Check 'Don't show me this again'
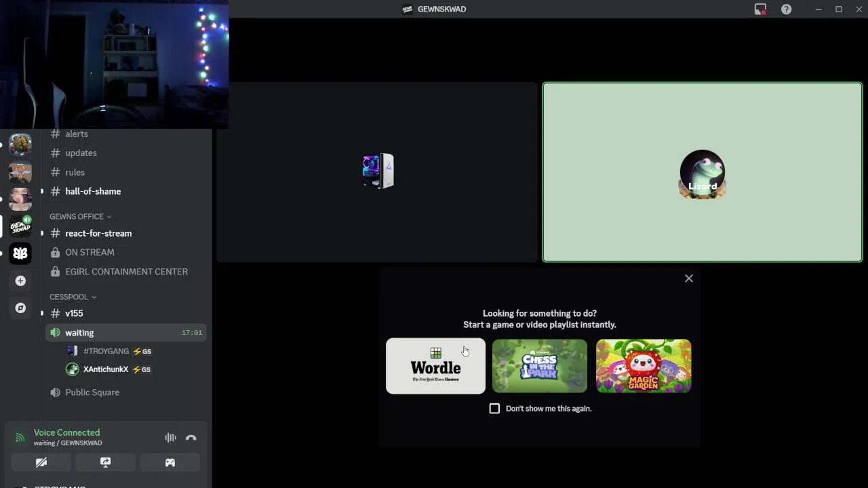Image resolution: width=868 pixels, height=488 pixels. click(494, 409)
